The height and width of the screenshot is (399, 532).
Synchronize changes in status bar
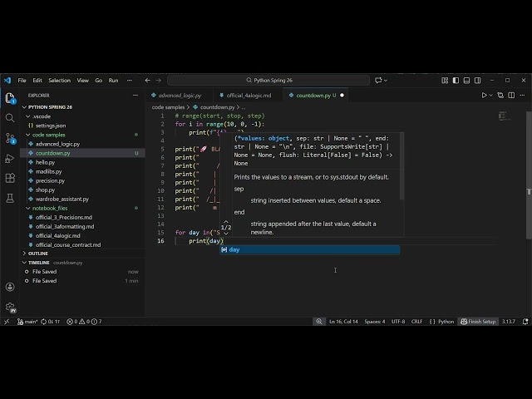point(50,322)
